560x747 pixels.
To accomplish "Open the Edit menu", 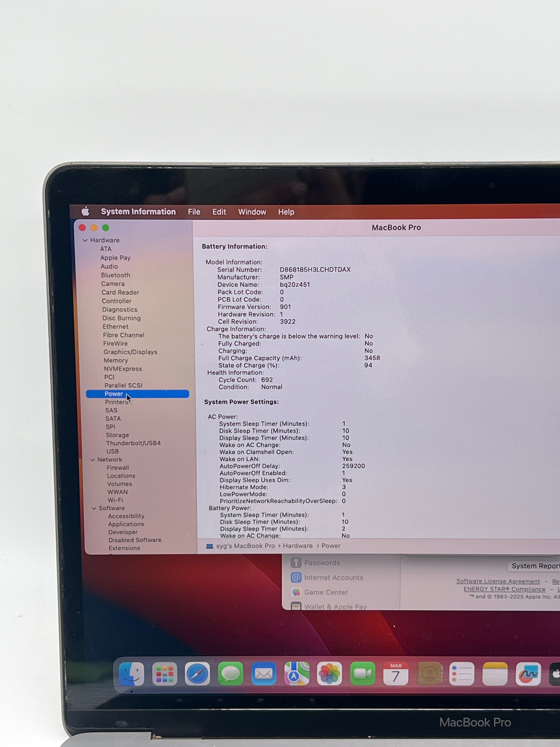I will tap(219, 212).
